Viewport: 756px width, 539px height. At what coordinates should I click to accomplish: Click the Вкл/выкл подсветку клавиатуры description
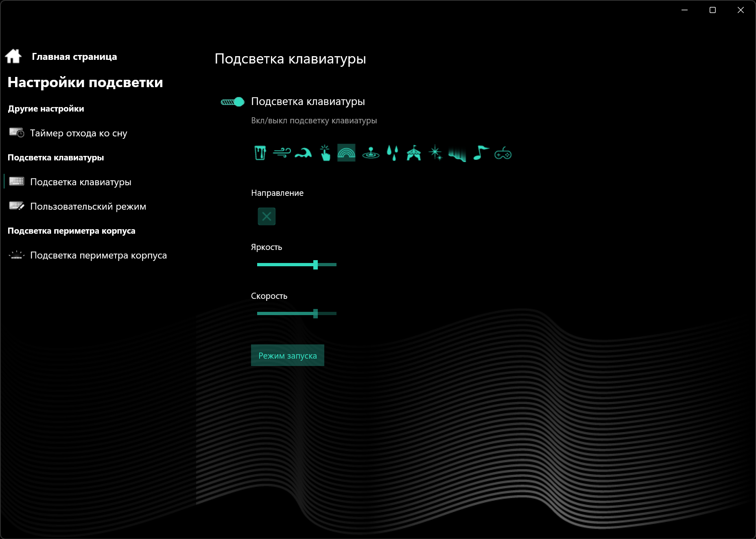pyautogui.click(x=314, y=121)
